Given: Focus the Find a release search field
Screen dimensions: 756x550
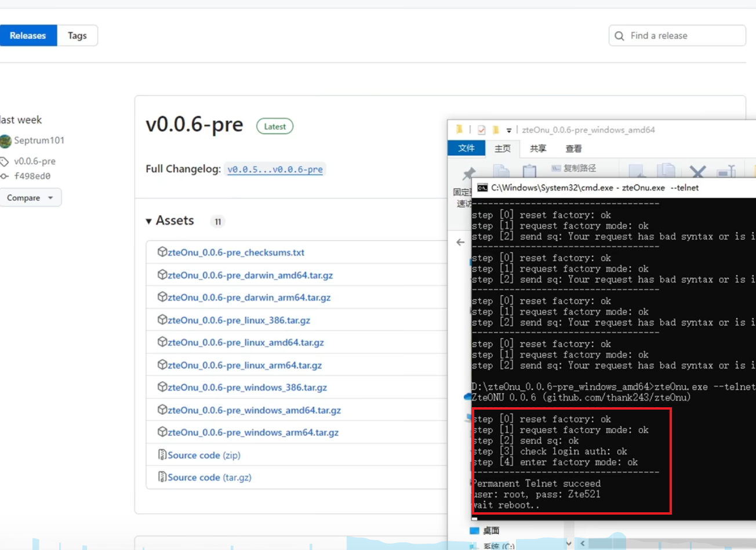Looking at the screenshot, I should coord(677,35).
